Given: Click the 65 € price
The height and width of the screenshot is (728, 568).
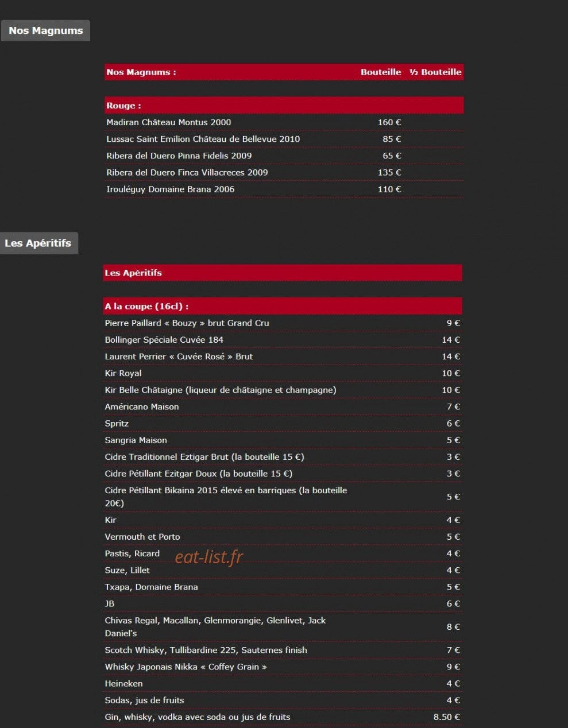Looking at the screenshot, I should (x=392, y=156).
